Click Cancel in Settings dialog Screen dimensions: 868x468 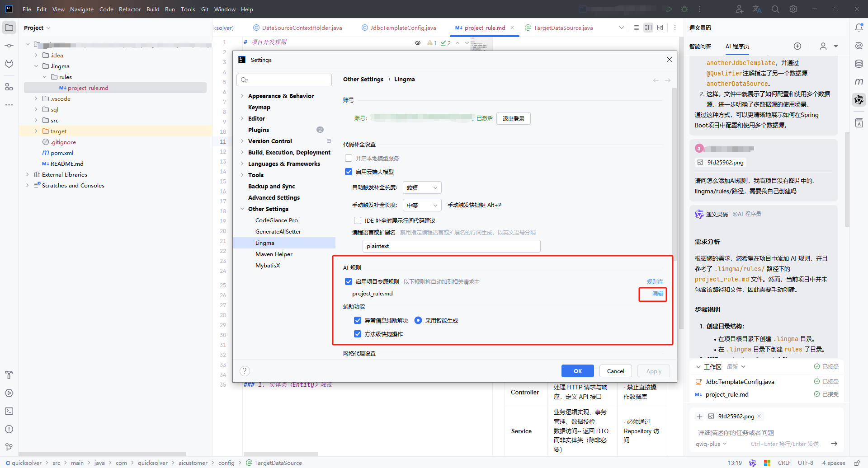pyautogui.click(x=616, y=371)
